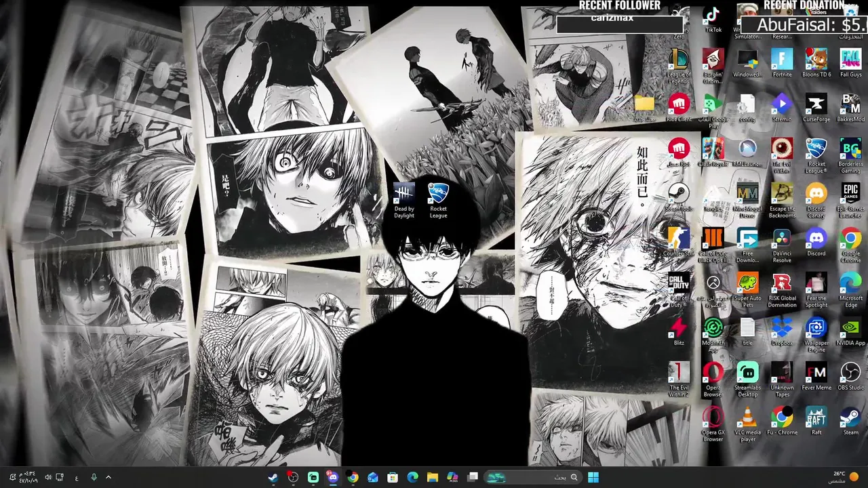
Task: Open the Borderless Gaming shortcut
Action: pyautogui.click(x=850, y=156)
